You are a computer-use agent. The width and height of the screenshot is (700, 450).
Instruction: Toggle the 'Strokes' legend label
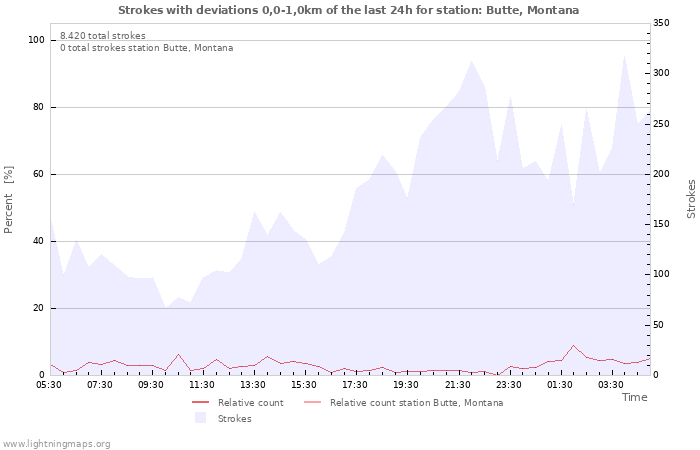click(234, 419)
